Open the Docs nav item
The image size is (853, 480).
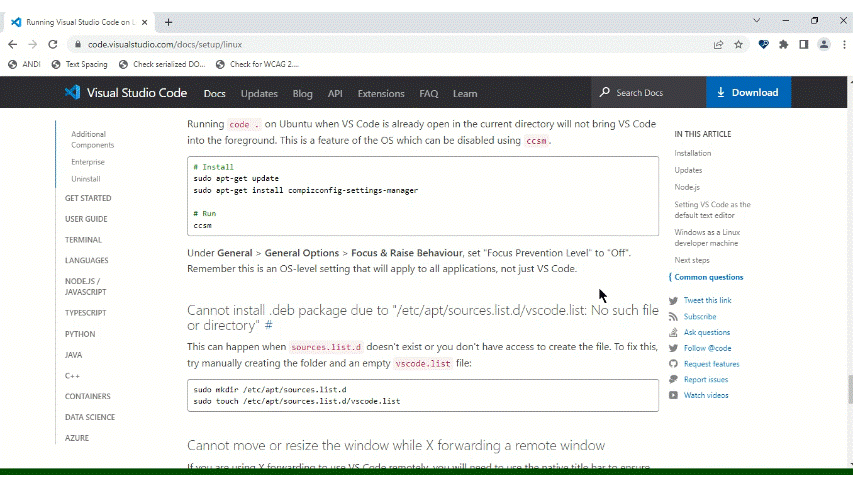click(214, 94)
